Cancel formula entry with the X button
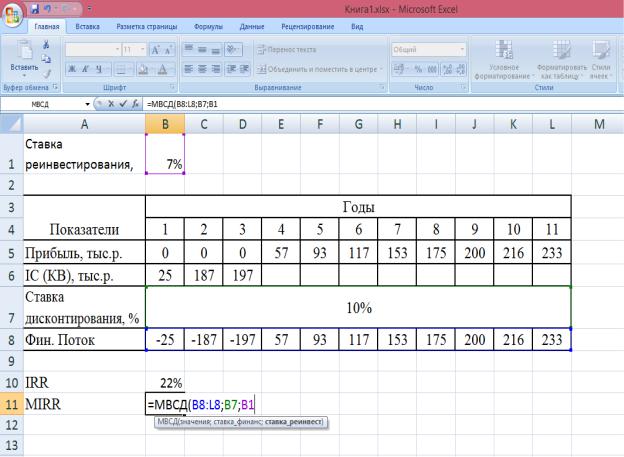Image resolution: width=624 pixels, height=457 pixels. pyautogui.click(x=111, y=104)
